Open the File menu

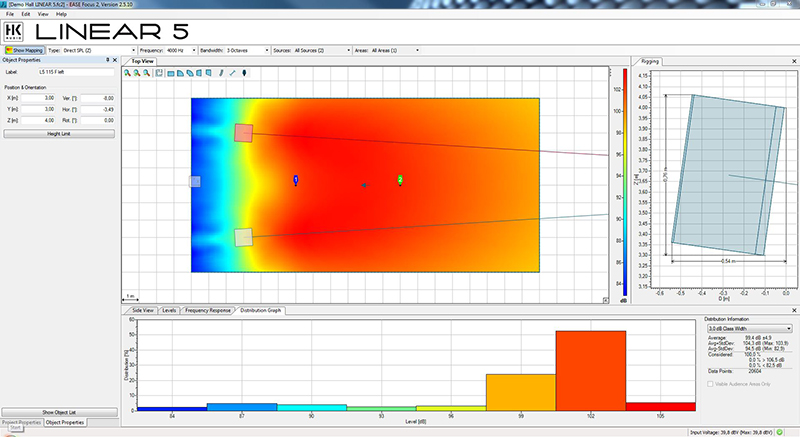[10, 14]
